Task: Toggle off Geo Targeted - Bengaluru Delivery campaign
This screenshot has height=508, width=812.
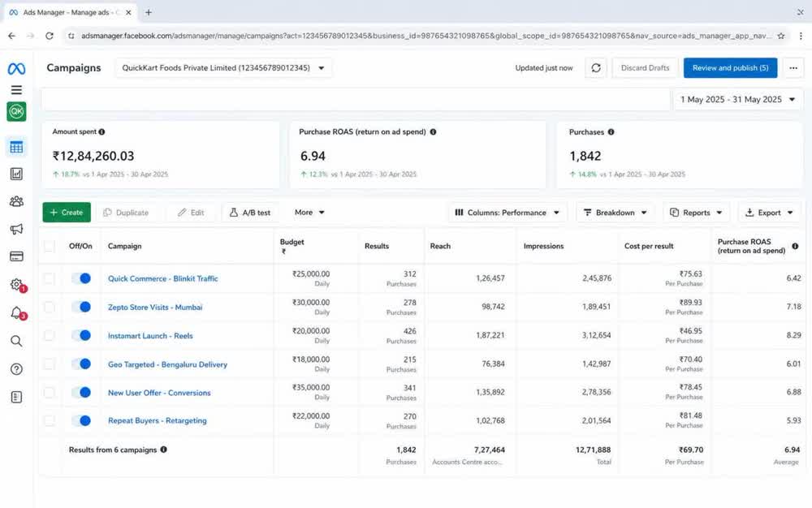Action: (x=81, y=364)
